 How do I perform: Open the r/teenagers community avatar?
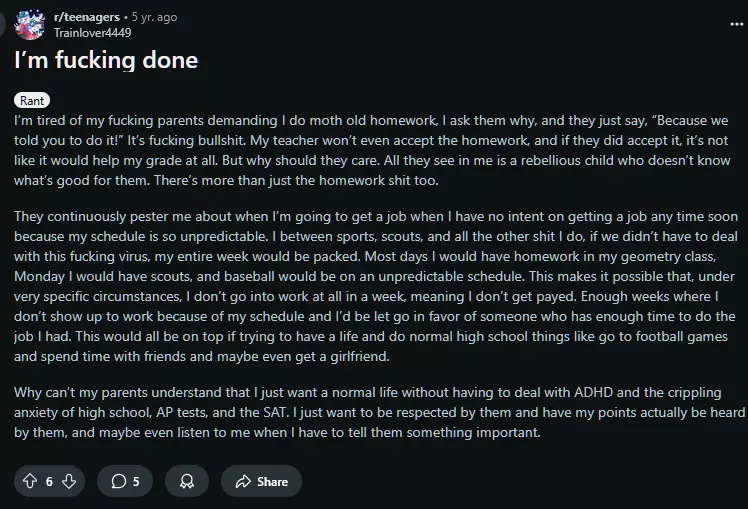29,25
